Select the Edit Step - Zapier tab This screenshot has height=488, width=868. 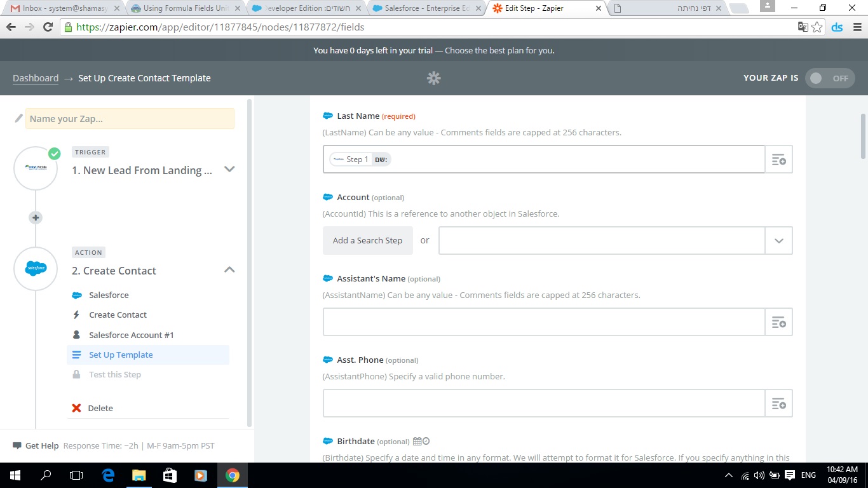545,8
